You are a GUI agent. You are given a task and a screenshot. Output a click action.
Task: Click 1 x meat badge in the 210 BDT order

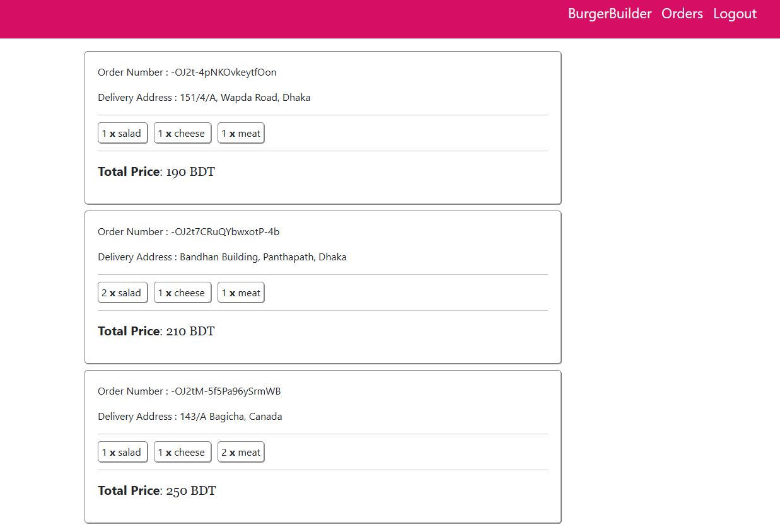pos(241,293)
